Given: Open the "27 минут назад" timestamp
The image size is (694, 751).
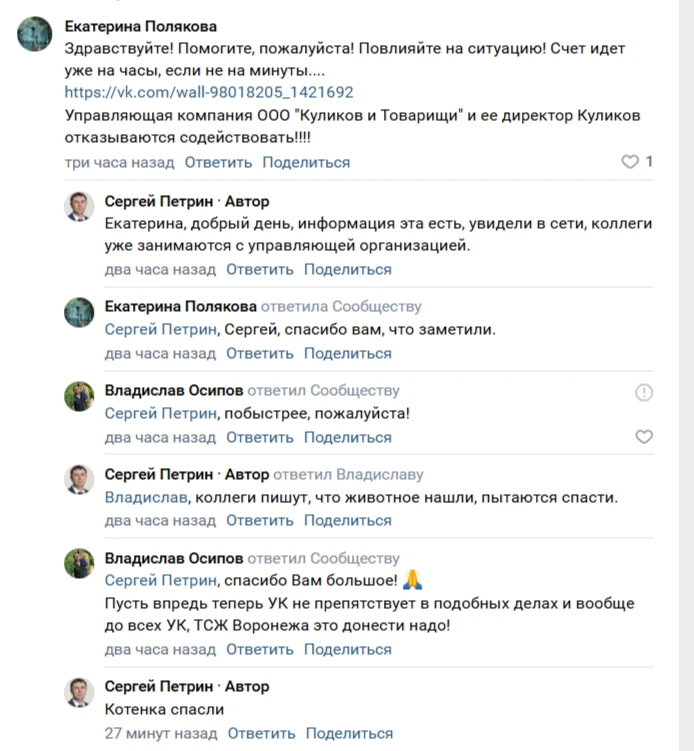Looking at the screenshot, I should pyautogui.click(x=160, y=733).
